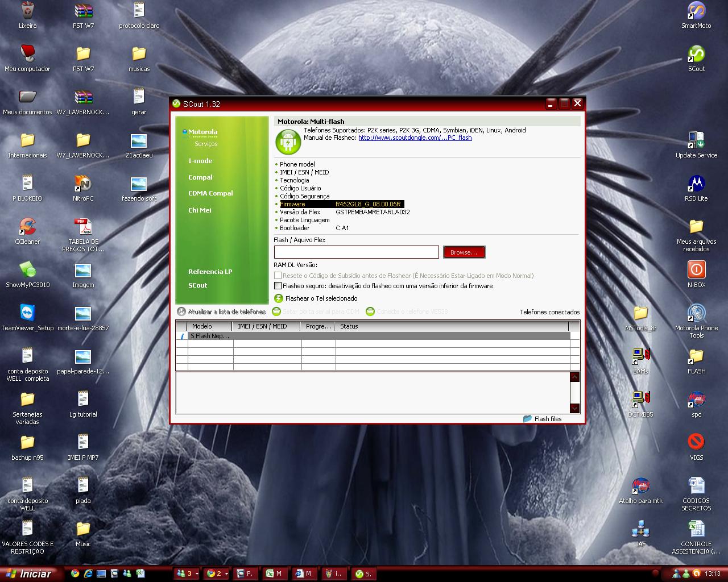Select Chi Mei in the sidebar

pos(200,210)
